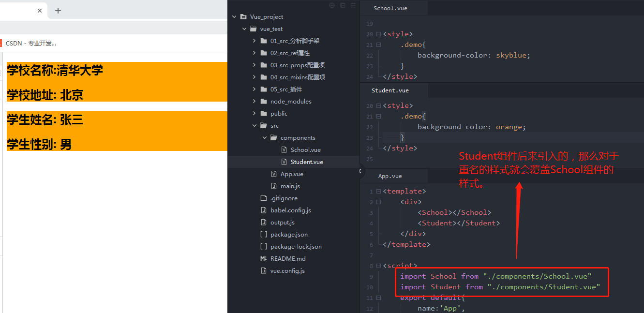Expand the 04_src_mixins配置项 folder
This screenshot has width=644, height=313.
click(255, 77)
